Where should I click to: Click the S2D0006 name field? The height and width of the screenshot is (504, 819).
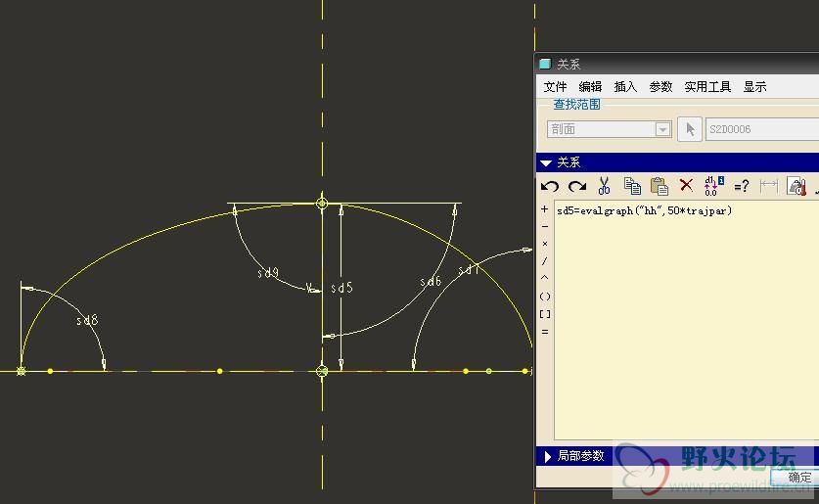[x=762, y=129]
